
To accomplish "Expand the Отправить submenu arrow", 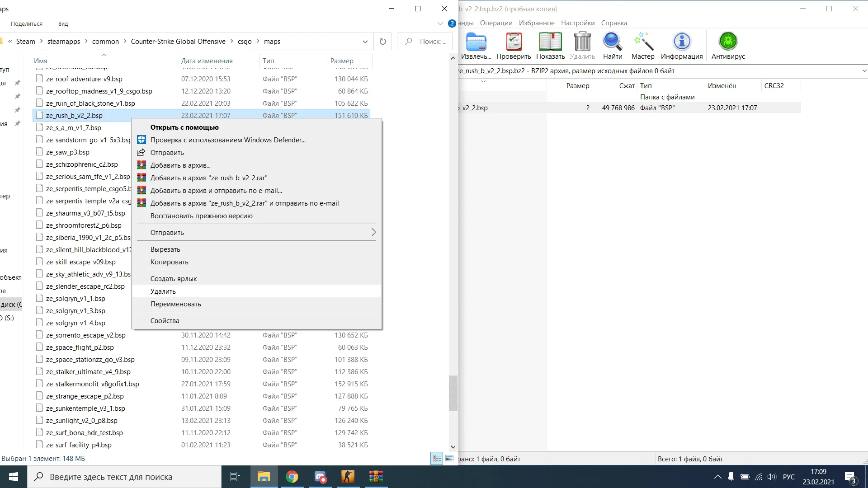I will [x=373, y=232].
